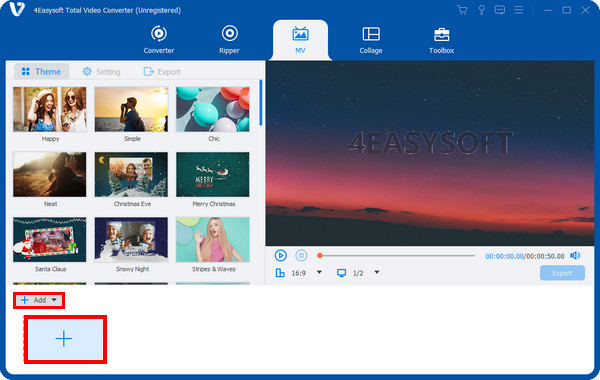Click the Happy theme label

point(50,139)
